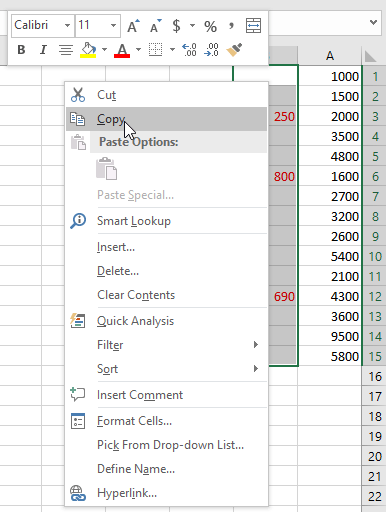Viewport: 386px width, 512px height.
Task: Expand the Filter submenu
Action: 167,345
